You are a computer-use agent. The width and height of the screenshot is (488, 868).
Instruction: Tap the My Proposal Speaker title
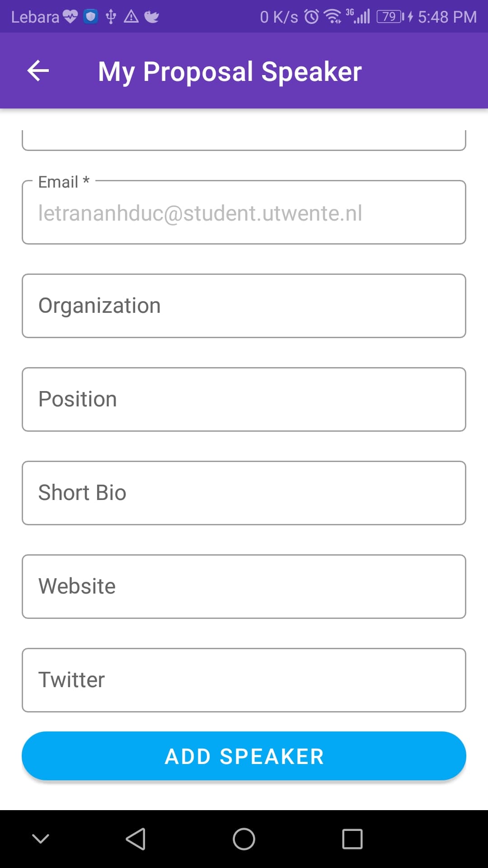click(x=230, y=71)
